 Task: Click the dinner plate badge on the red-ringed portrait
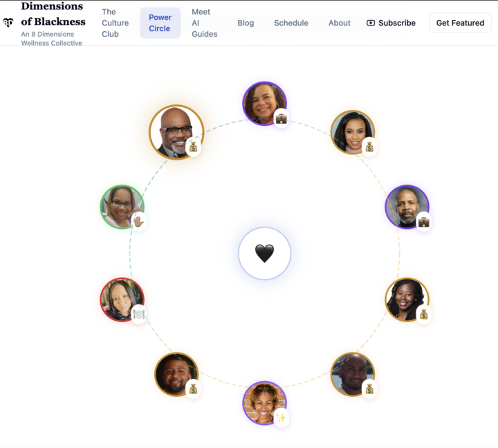coord(139,315)
